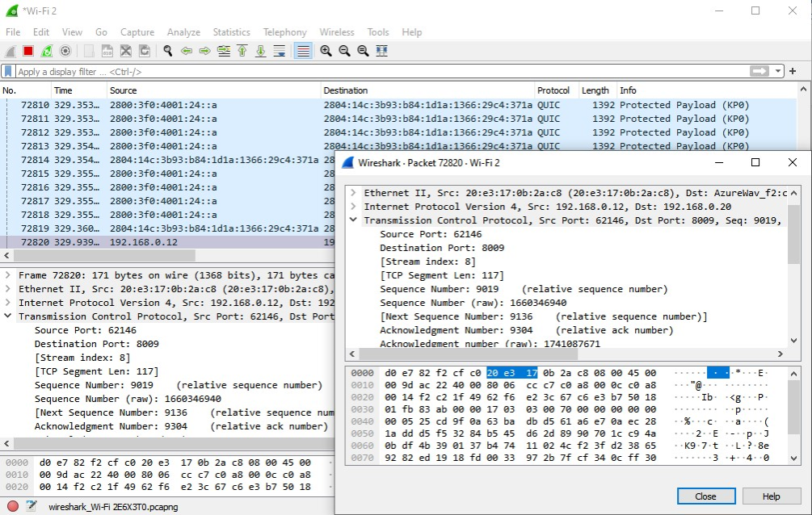Expand Internet Protocol Version 4 in main pane
The height and width of the screenshot is (515, 812).
(x=8, y=303)
